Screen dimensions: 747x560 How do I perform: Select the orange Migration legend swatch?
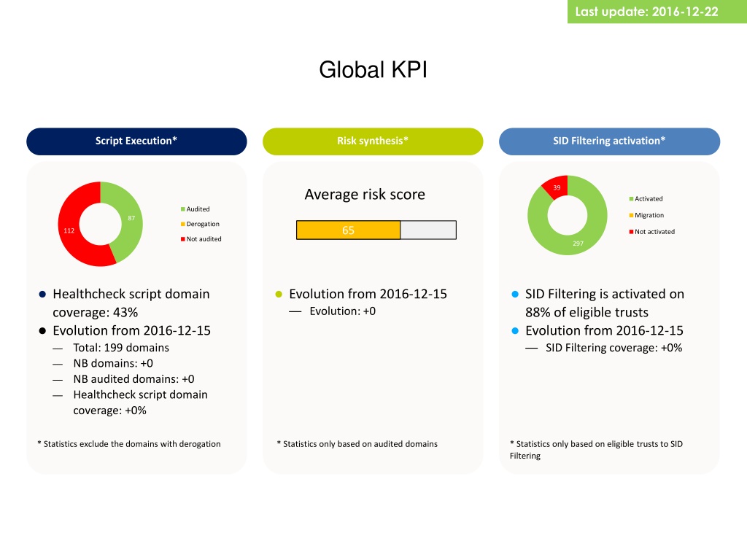point(631,215)
